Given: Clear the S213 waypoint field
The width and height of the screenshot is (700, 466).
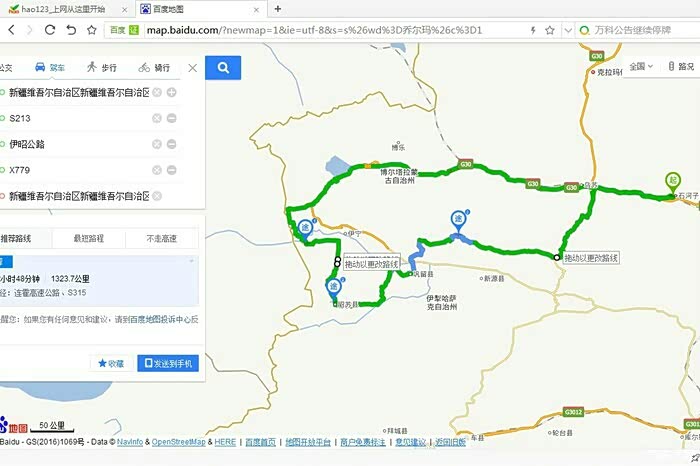Looking at the screenshot, I should pos(157,118).
